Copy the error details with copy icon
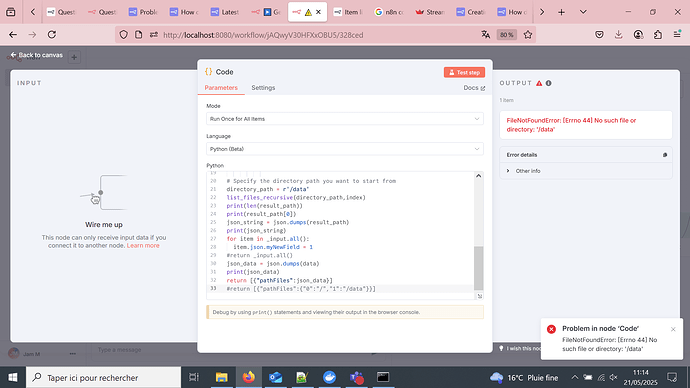This screenshot has height=388, width=690. point(665,155)
